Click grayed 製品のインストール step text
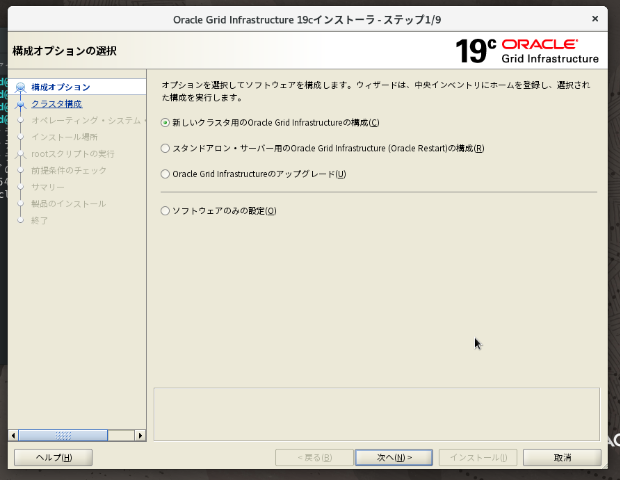Viewport: 620px width, 480px height. (x=68, y=204)
